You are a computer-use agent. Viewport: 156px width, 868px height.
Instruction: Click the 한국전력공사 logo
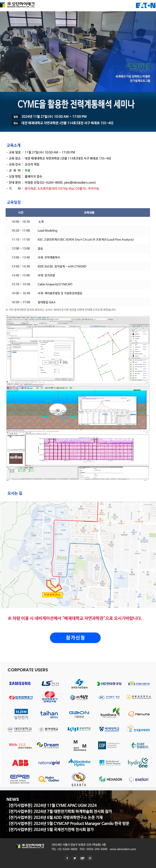coord(21,697)
